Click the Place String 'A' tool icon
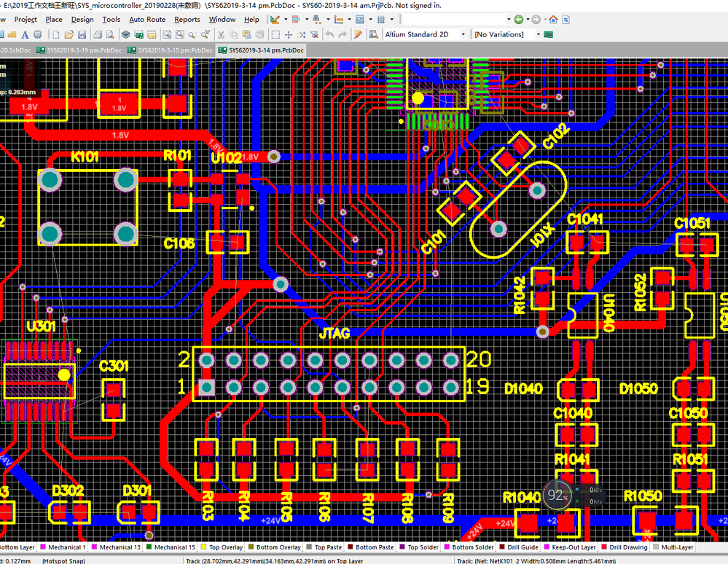This screenshot has height=564, width=728. (x=25, y=34)
